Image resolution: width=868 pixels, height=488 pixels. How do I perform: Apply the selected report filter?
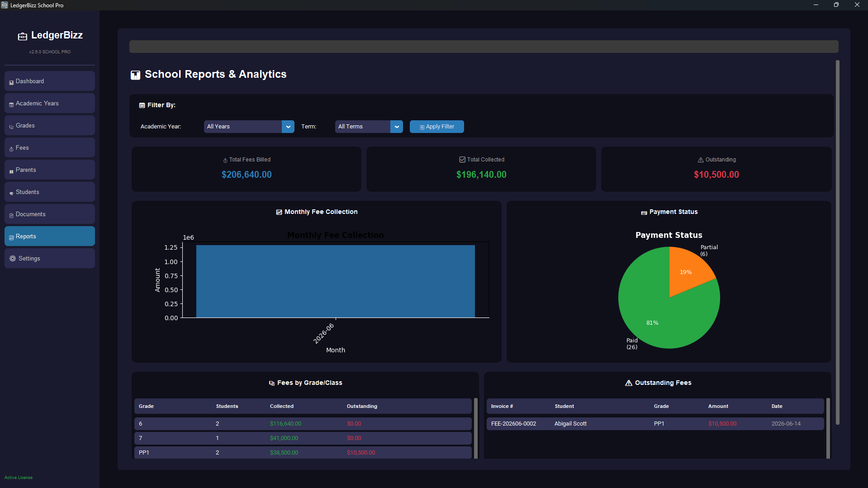[437, 127]
